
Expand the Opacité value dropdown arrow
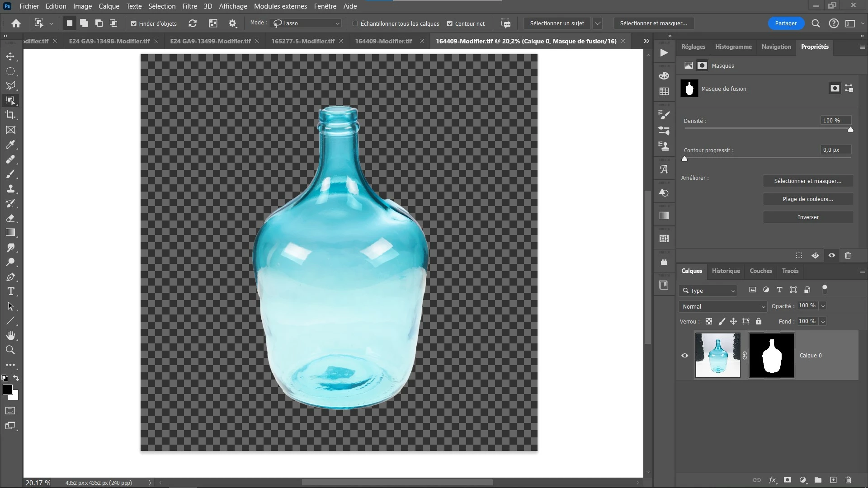pos(823,306)
